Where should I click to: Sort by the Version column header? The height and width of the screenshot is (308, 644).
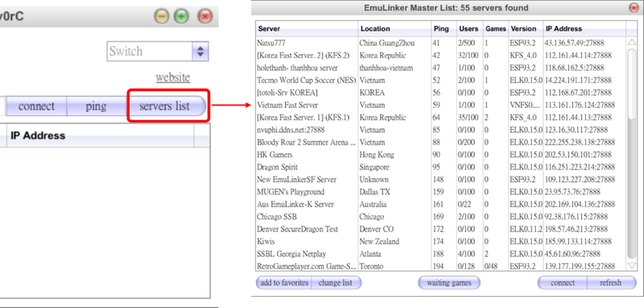click(x=526, y=29)
